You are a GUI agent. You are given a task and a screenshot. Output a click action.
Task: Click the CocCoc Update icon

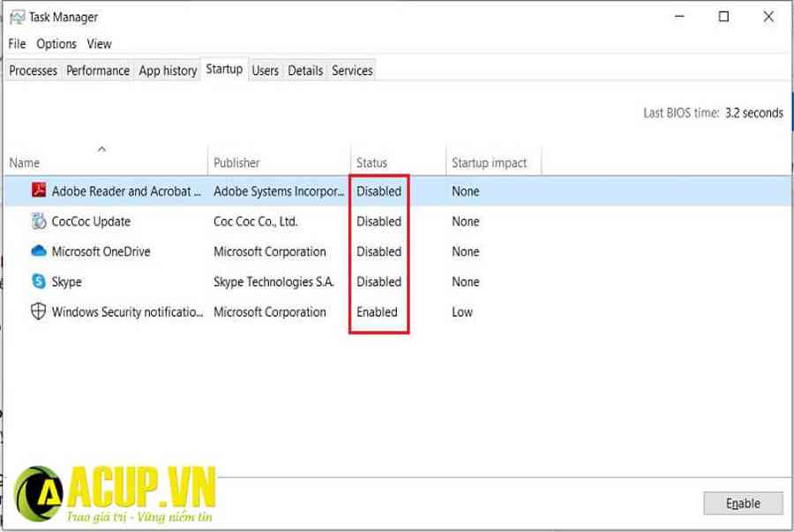(39, 221)
